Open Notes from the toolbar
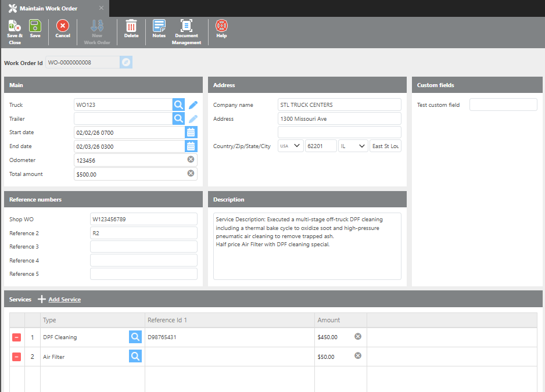The image size is (545, 392). tap(159, 26)
